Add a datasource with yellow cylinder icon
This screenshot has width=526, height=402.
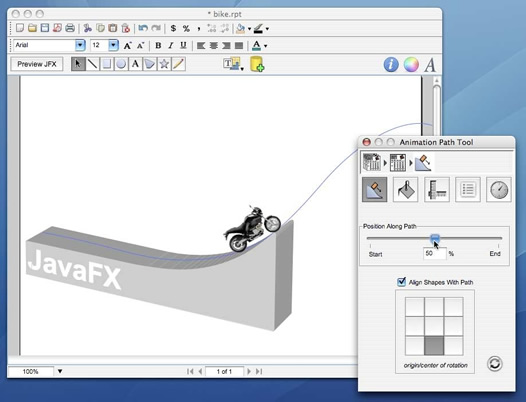pos(257,64)
